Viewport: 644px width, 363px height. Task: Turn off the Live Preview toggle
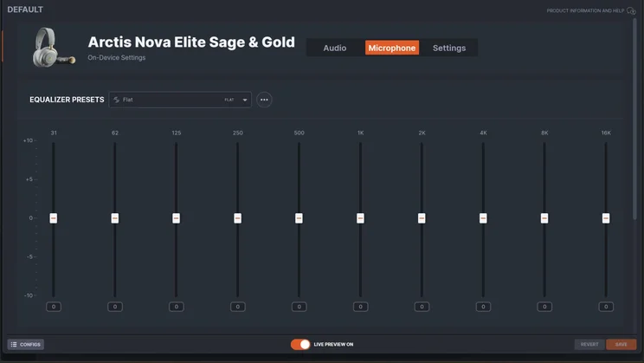coord(300,344)
